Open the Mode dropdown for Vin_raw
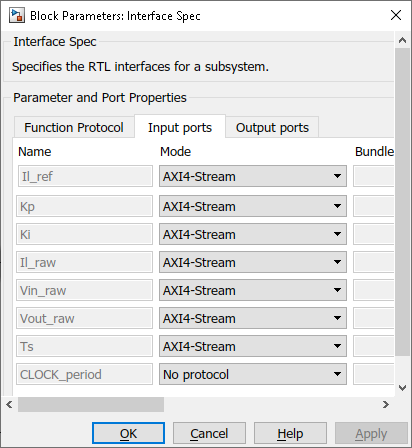The width and height of the screenshot is (412, 448). (x=253, y=290)
